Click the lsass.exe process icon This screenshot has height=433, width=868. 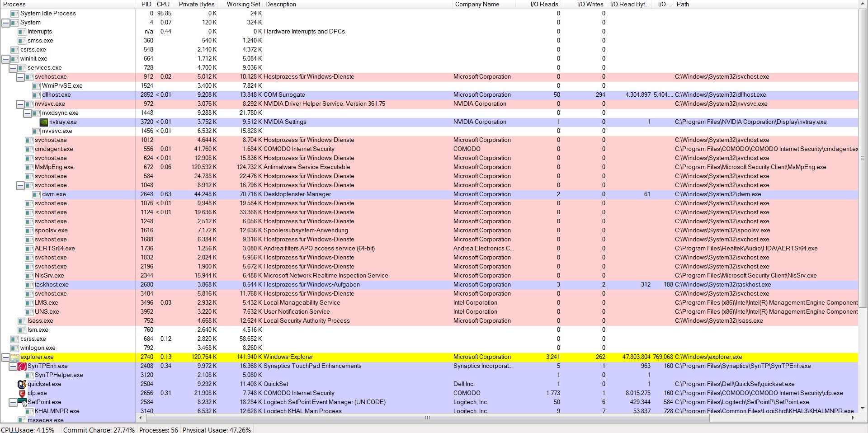click(22, 321)
